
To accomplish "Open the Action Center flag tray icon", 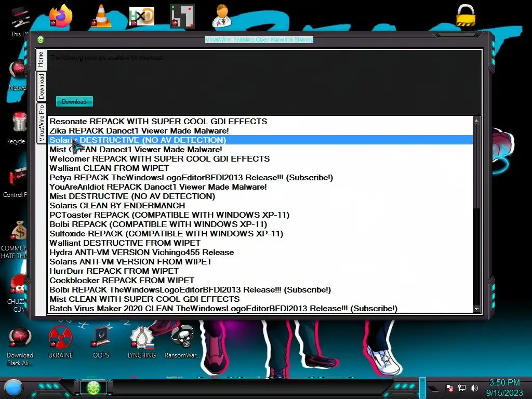I will pos(449,388).
